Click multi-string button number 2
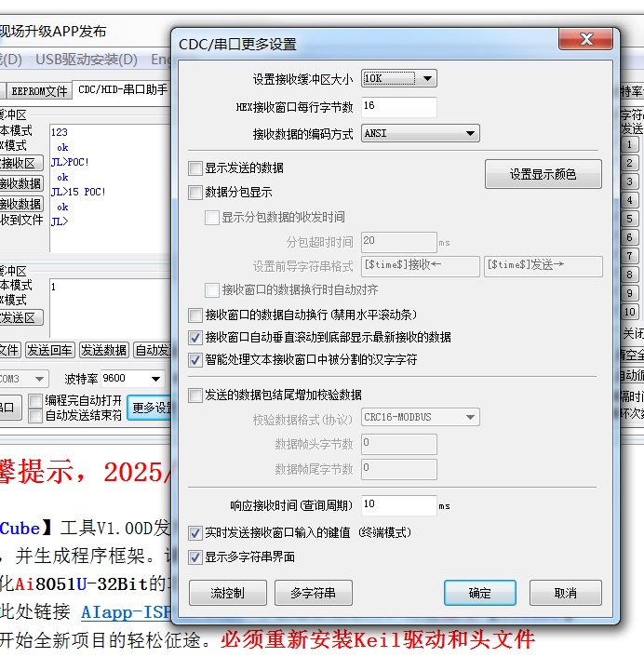 pos(629,163)
